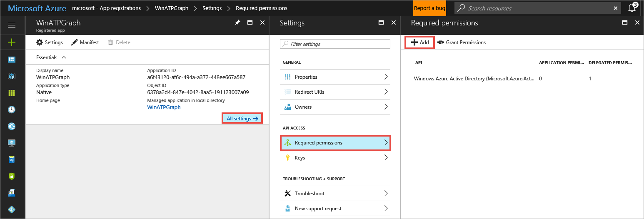The image size is (644, 219).
Task: Open the WinATPGraph managed application link
Action: [164, 107]
